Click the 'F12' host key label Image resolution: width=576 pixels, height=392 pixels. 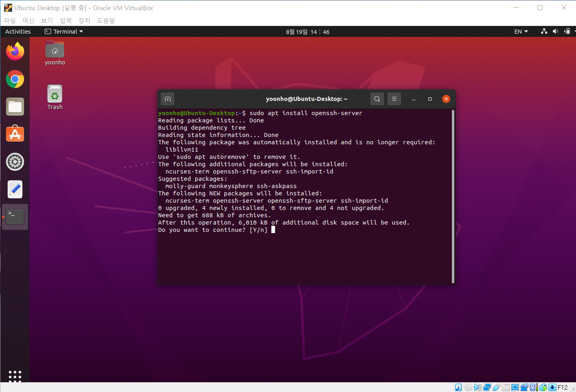[x=563, y=388]
